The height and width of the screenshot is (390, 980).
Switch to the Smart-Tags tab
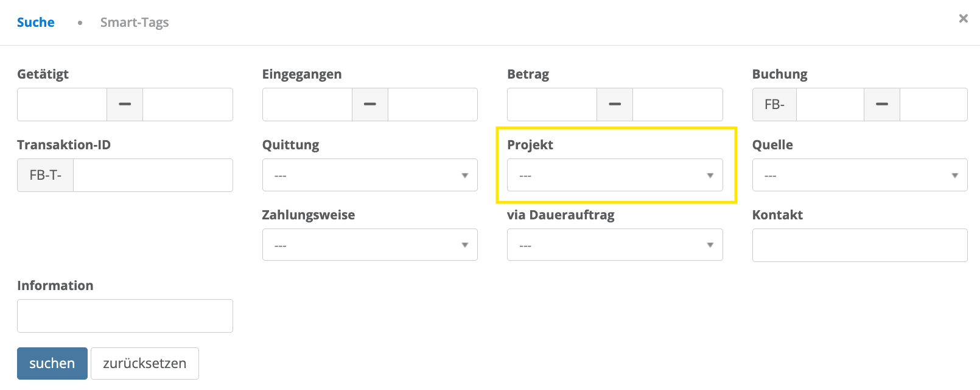tap(135, 23)
